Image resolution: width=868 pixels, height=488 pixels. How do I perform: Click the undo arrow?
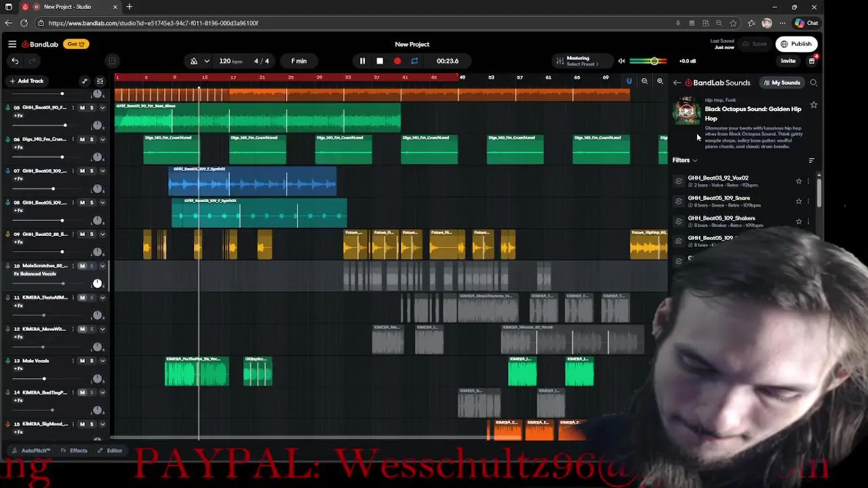point(15,61)
